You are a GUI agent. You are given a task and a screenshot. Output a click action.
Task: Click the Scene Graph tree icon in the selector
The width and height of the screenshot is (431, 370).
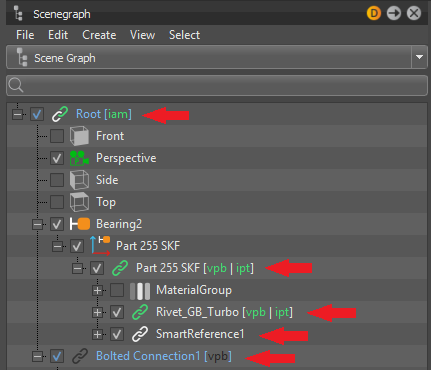[x=22, y=57]
